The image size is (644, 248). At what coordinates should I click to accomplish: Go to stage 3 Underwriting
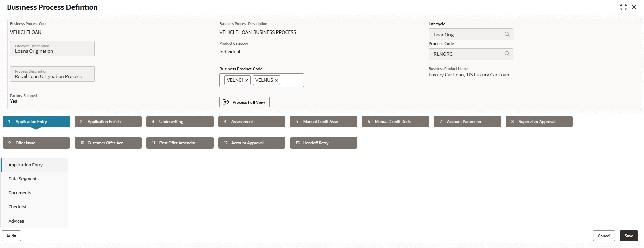[x=180, y=122]
